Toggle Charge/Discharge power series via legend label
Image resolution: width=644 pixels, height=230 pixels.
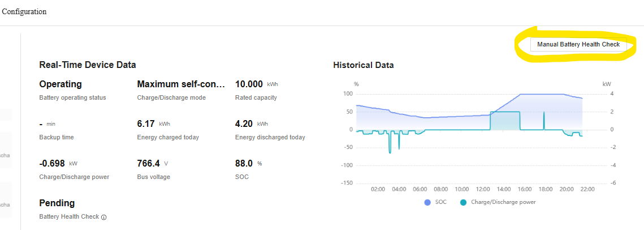[503, 202]
